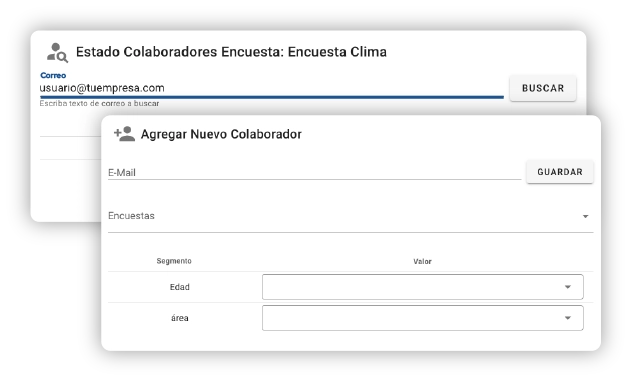This screenshot has width=631, height=381.
Task: Open the Encuestas dropdown
Action: point(351,216)
